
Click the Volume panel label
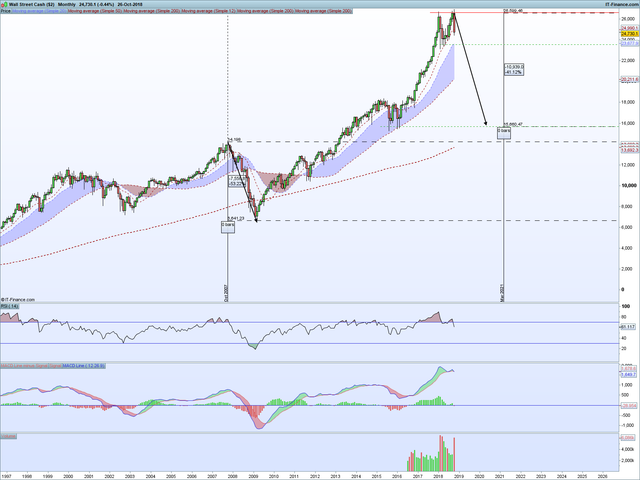8,436
